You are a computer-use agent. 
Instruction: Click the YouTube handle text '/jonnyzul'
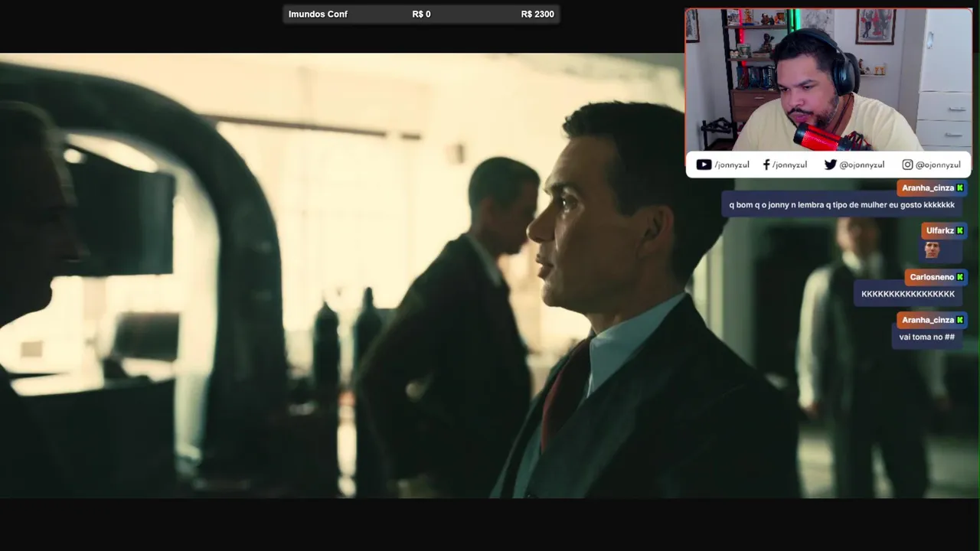point(732,165)
